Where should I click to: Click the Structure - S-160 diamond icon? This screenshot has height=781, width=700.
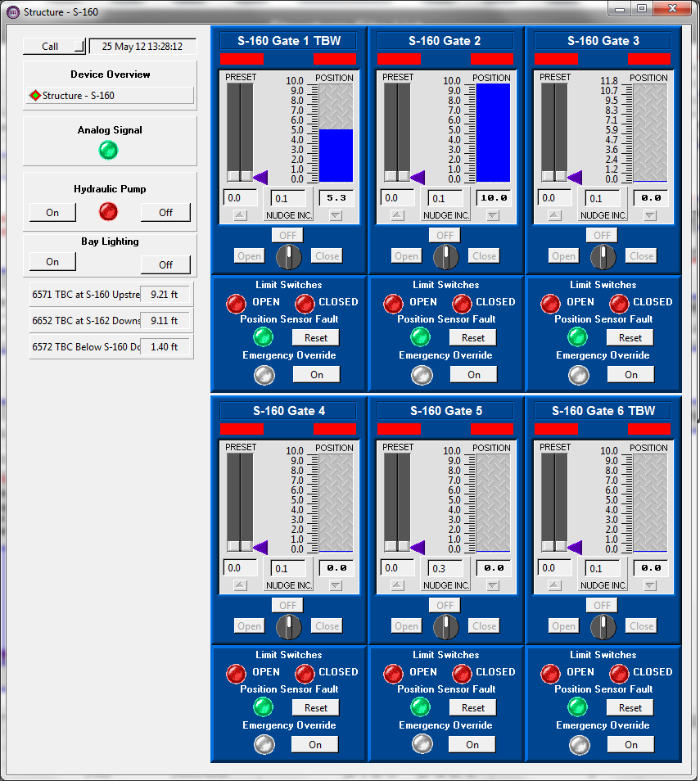(x=35, y=95)
